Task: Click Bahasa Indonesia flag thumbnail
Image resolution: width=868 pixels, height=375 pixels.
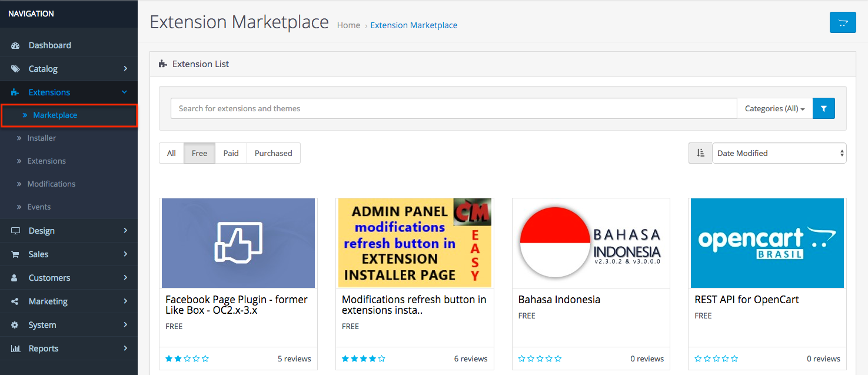Action: pos(591,243)
